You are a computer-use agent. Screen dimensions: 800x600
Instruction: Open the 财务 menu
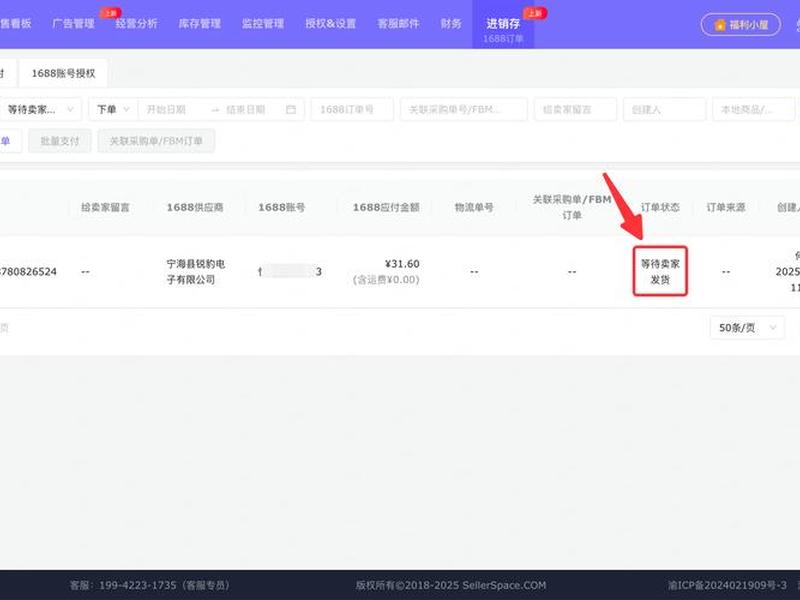[x=451, y=23]
